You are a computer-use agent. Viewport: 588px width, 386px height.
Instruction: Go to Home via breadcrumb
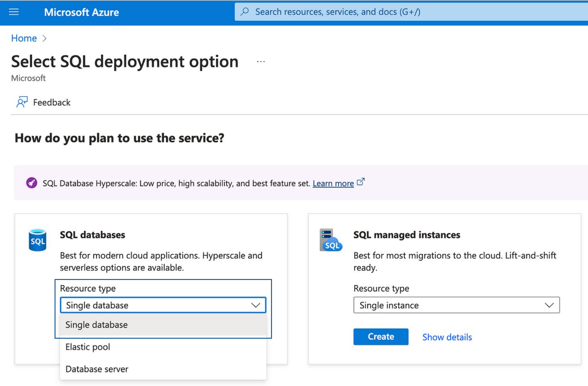pos(24,38)
